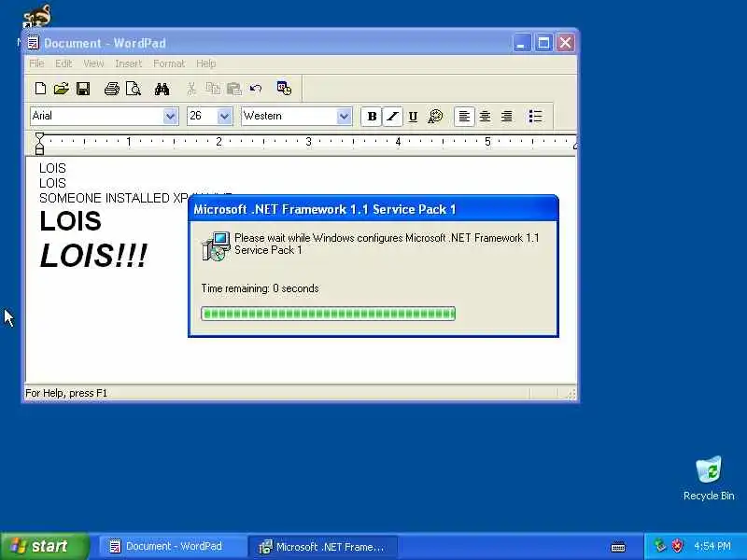Open the Recycle Bin desktop icon
The width and height of the screenshot is (747, 560).
coord(709,479)
